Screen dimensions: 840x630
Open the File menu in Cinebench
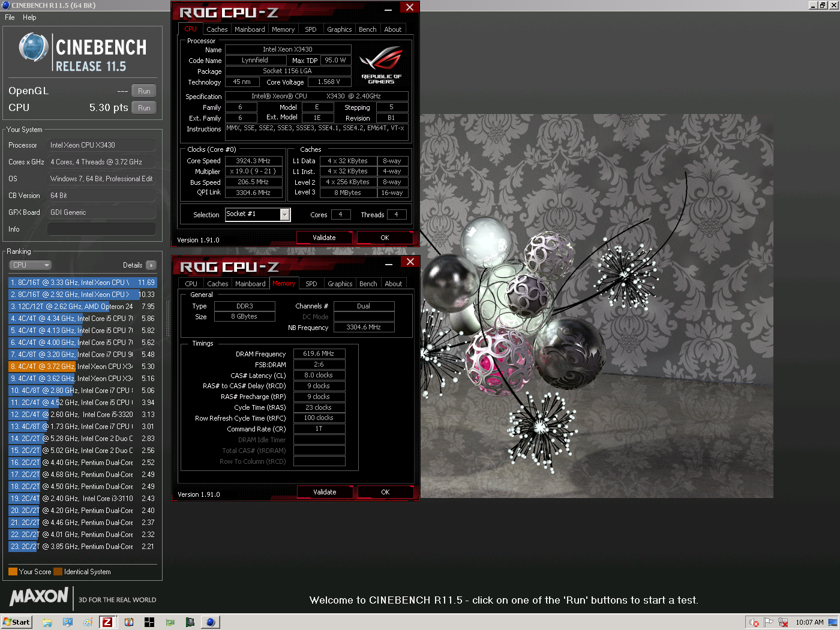10,17
